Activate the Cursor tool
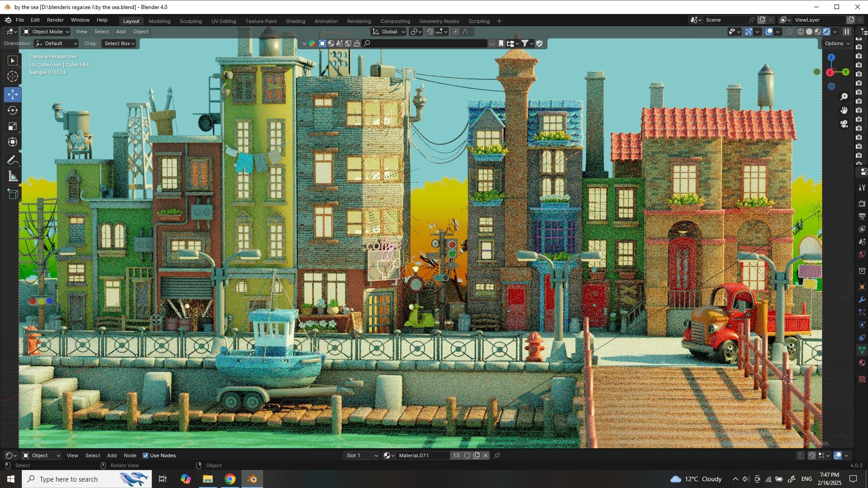 13,77
